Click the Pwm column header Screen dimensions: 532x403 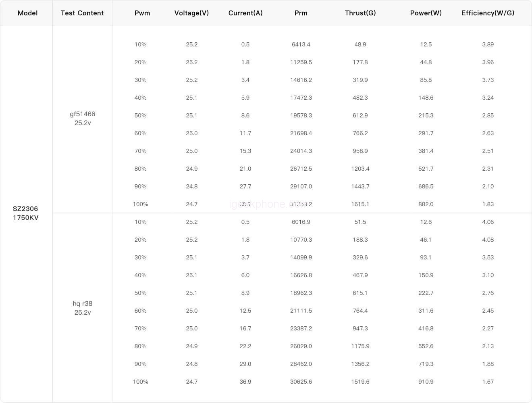(142, 13)
